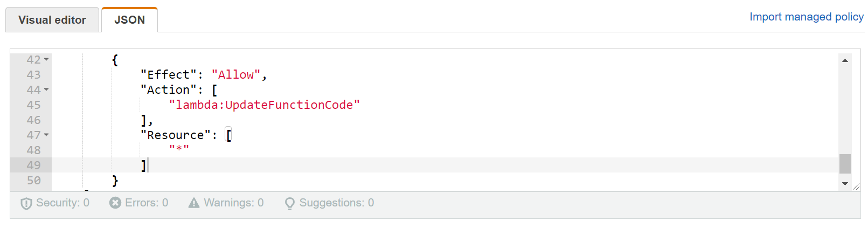Place cursor on the lambda:UpdateFunctionCode string

(x=264, y=105)
